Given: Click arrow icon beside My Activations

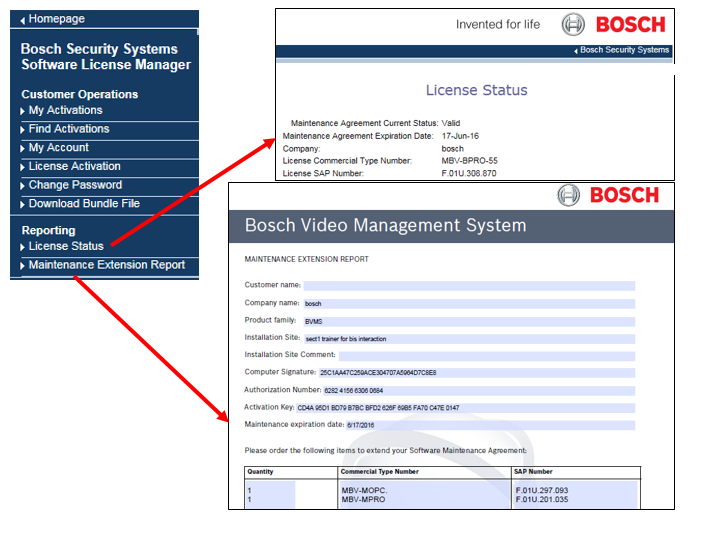Looking at the screenshot, I should tap(23, 111).
